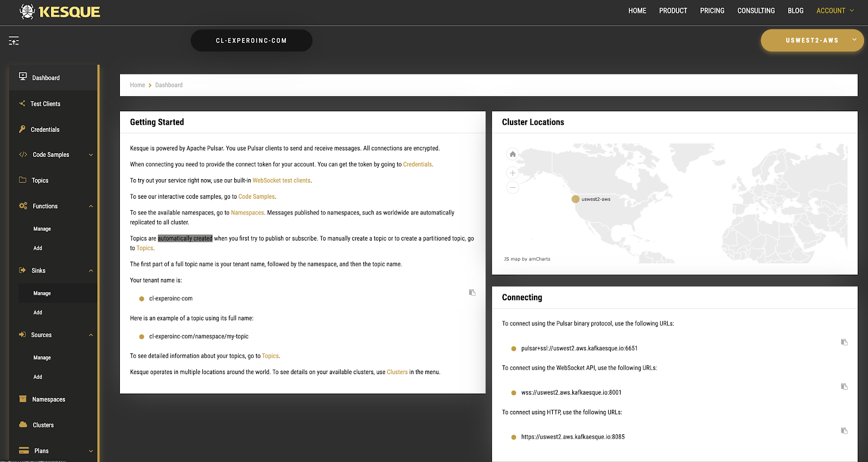Screen dimensions: 868x462
Task: Click the Dashboard monitor icon
Action: click(23, 77)
